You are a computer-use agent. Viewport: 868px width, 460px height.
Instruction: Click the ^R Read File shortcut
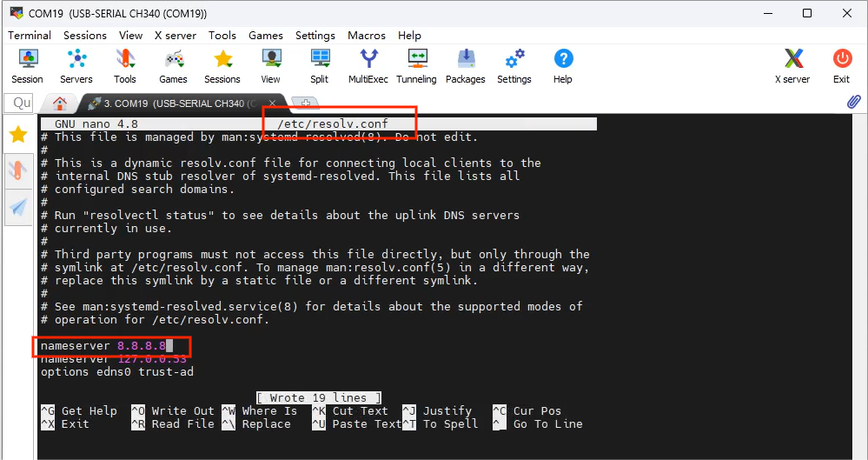(173, 424)
